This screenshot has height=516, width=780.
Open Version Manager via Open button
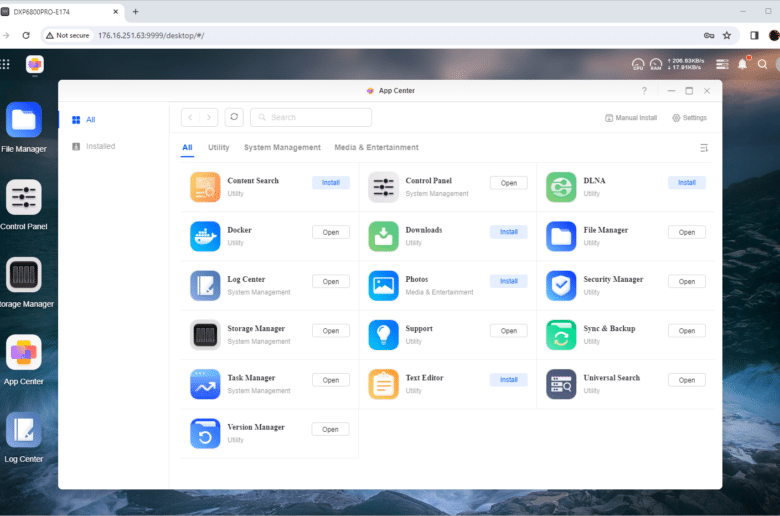click(330, 429)
